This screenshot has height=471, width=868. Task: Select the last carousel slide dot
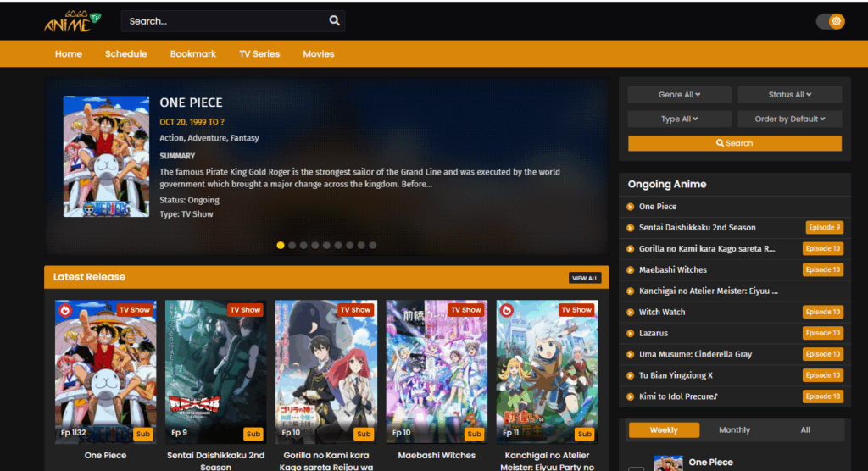[x=373, y=245]
